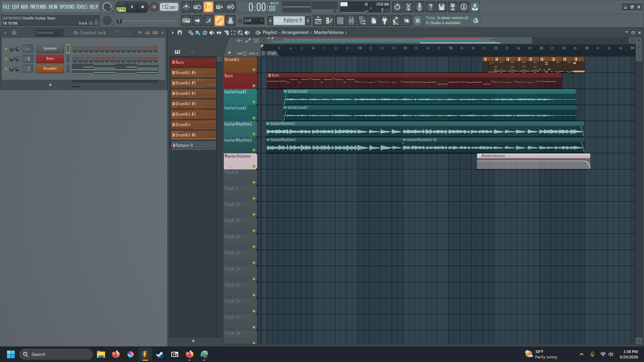Open FL Studio from Windows taskbar
644x362 pixels.
[x=145, y=354]
